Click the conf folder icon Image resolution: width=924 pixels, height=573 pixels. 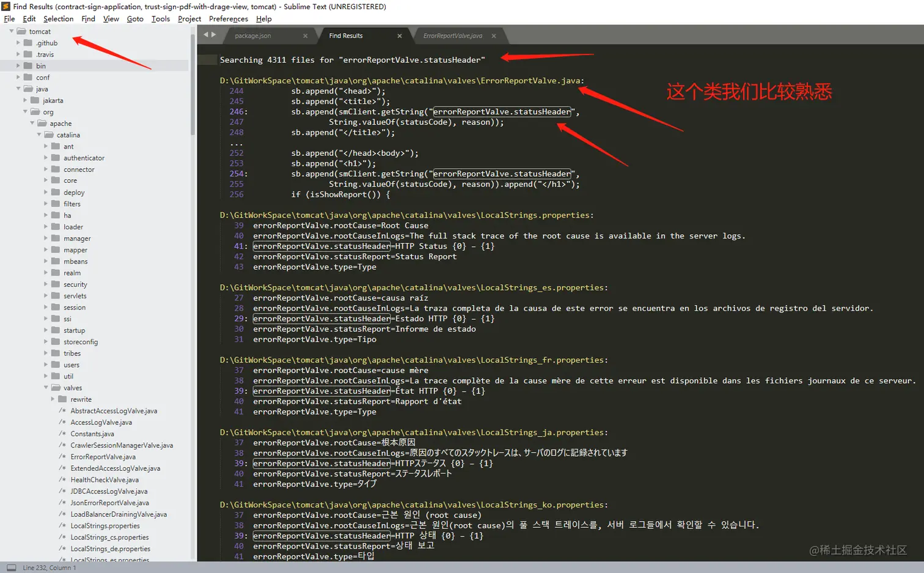click(28, 77)
